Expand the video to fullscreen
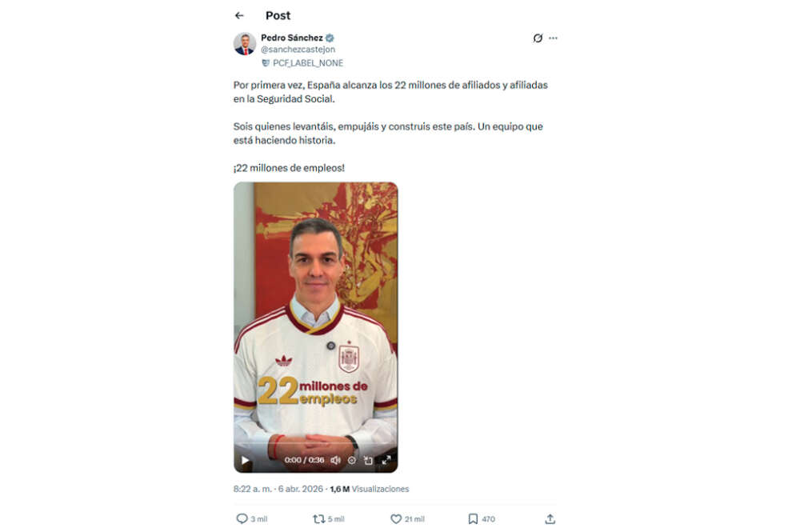Screen dimensions: 800x532 tap(386, 460)
